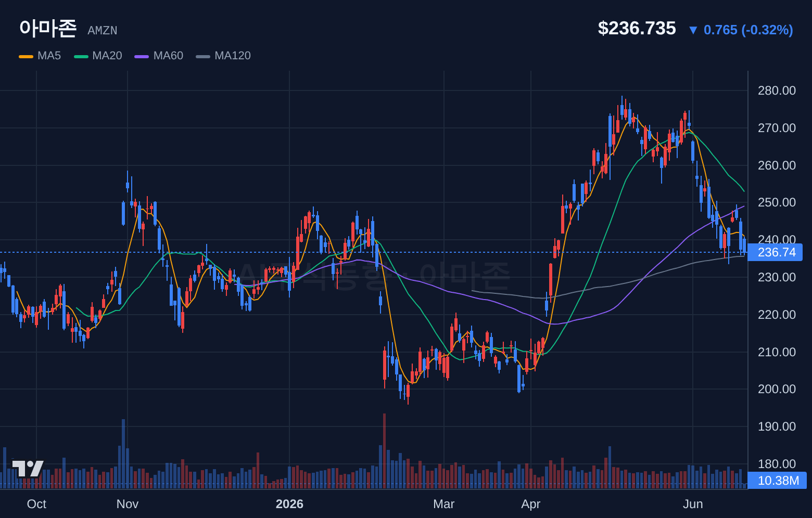The height and width of the screenshot is (518, 812).
Task: Select the Nov label on the time axis
Action: pyautogui.click(x=128, y=504)
